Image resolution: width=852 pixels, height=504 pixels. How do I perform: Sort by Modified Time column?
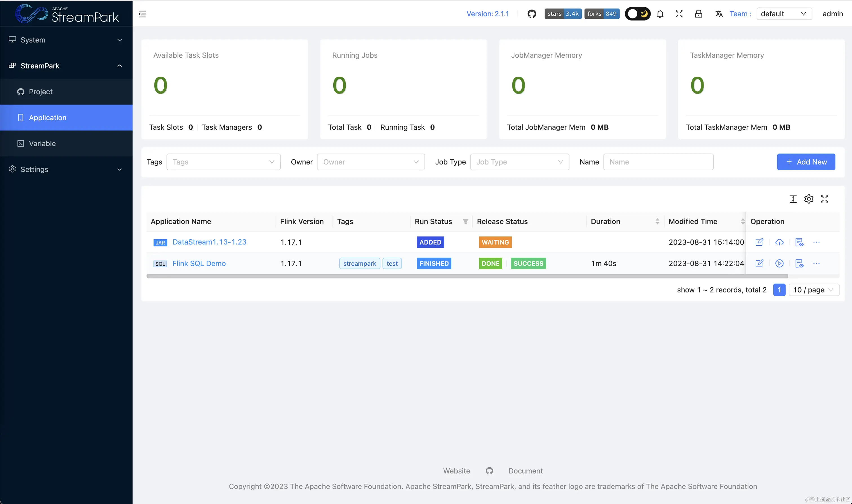(742, 221)
